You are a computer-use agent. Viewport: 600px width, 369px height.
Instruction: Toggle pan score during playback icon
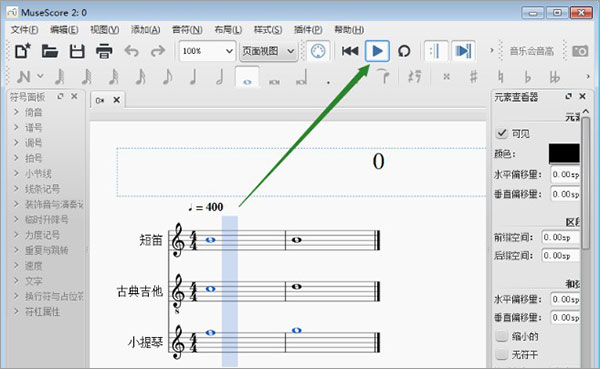[463, 51]
